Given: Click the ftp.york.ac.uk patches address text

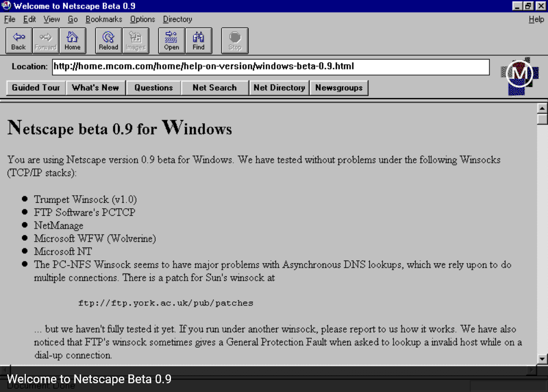Looking at the screenshot, I should coord(165,303).
